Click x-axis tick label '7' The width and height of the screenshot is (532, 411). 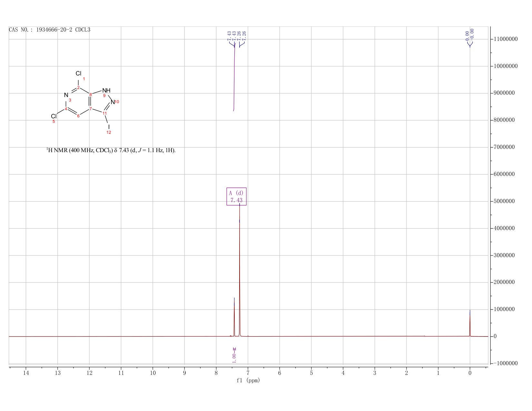click(x=248, y=373)
